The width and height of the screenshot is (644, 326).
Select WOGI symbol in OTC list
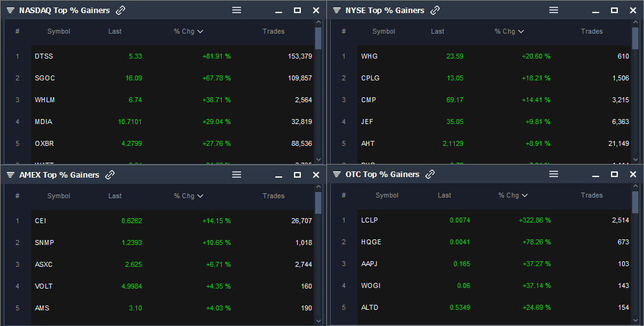371,285
